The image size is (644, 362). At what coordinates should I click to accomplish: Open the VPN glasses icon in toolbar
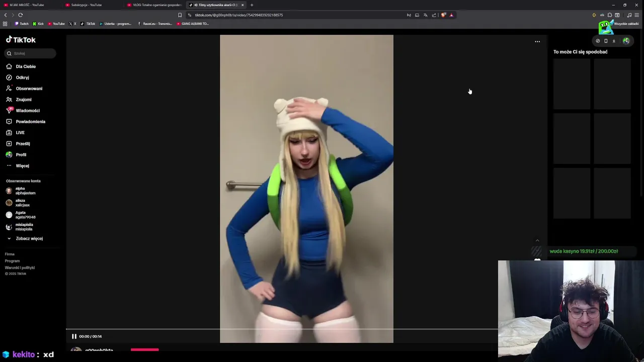pyautogui.click(x=602, y=15)
